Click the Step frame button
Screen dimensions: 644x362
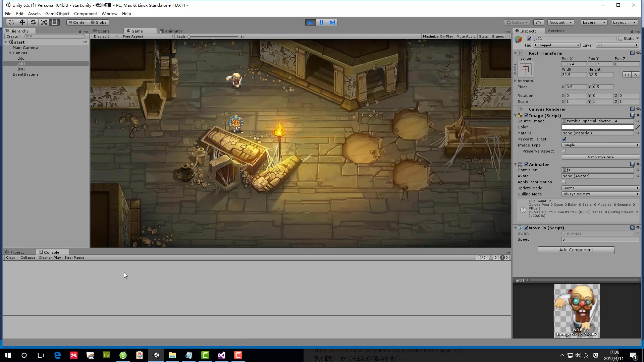click(332, 22)
